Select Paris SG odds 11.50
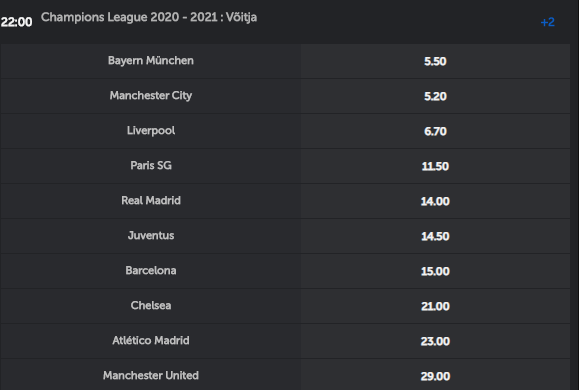This screenshot has width=579, height=390. click(x=435, y=166)
